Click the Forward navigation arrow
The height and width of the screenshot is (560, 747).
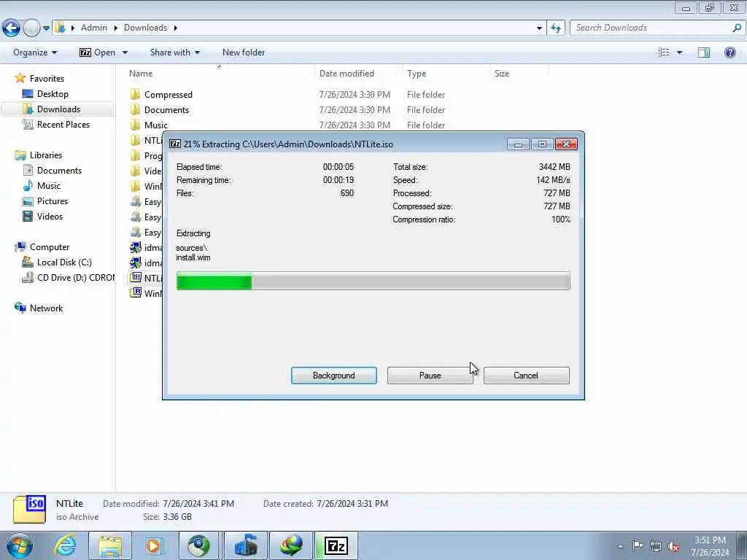(x=31, y=28)
